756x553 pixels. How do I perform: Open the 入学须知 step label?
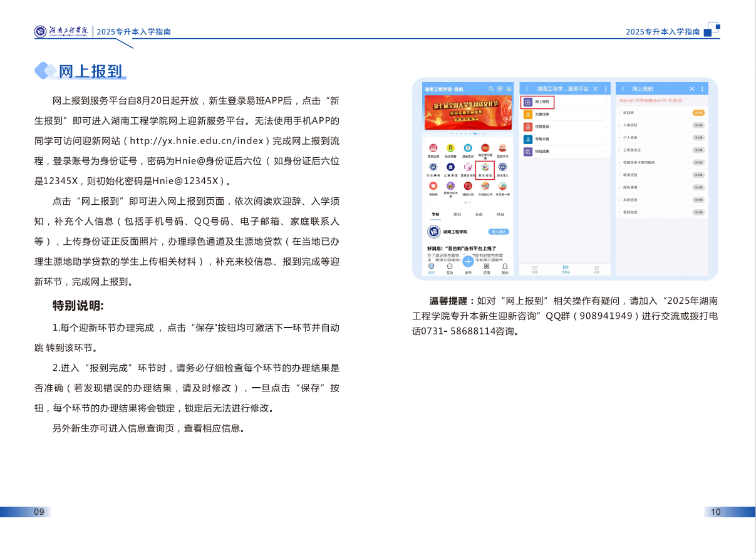[630, 125]
